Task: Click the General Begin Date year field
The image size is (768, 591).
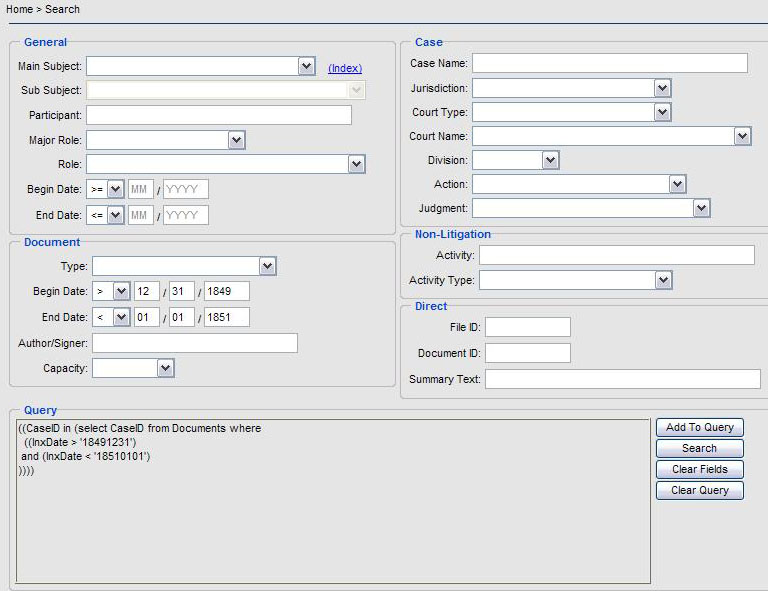Action: 186,189
